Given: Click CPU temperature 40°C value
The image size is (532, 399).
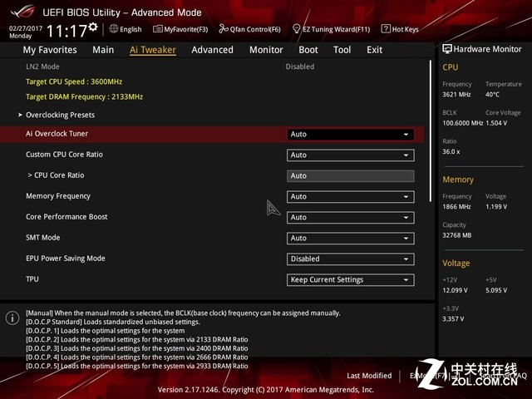Looking at the screenshot, I should pos(492,94).
